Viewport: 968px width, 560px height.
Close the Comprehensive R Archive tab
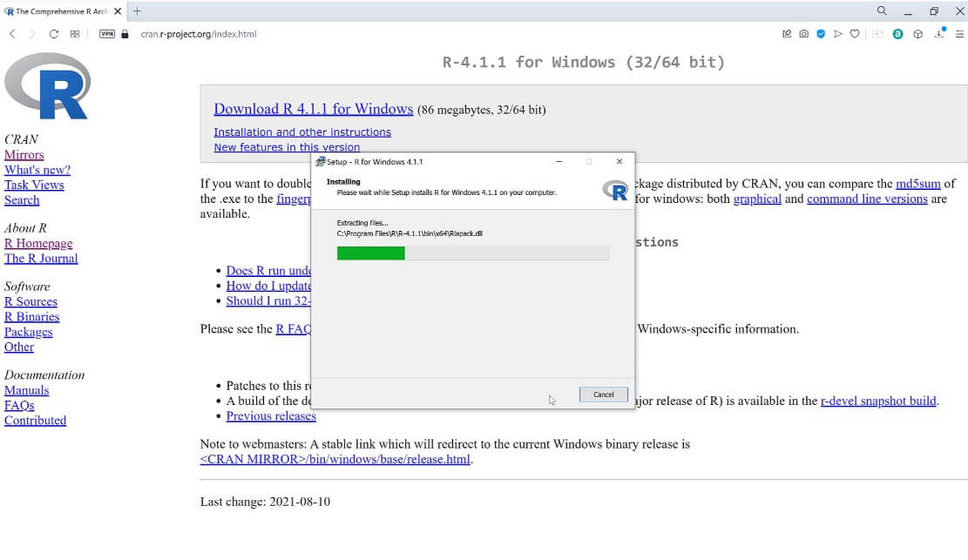coord(118,11)
